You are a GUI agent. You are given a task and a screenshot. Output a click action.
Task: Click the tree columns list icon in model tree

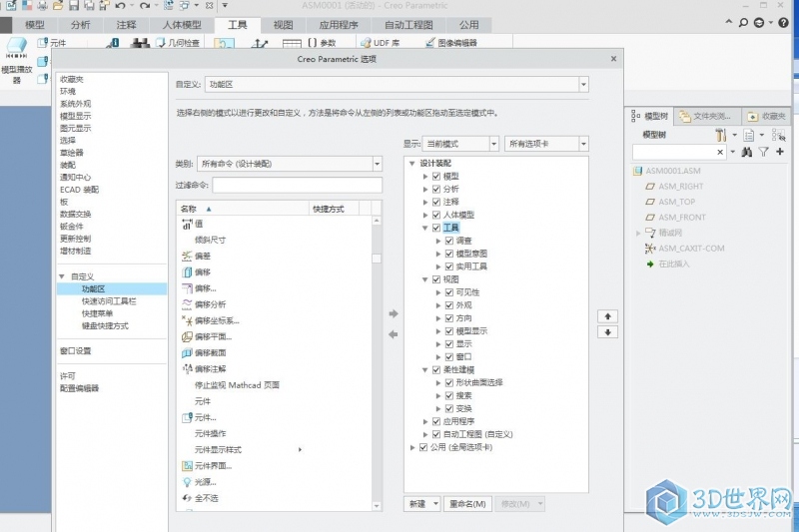click(x=748, y=135)
